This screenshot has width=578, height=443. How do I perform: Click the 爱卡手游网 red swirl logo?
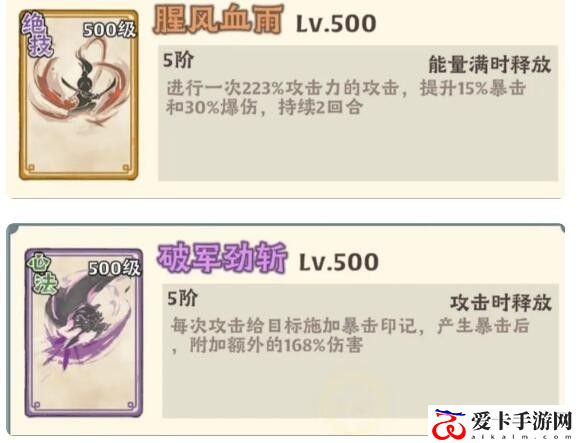click(449, 423)
